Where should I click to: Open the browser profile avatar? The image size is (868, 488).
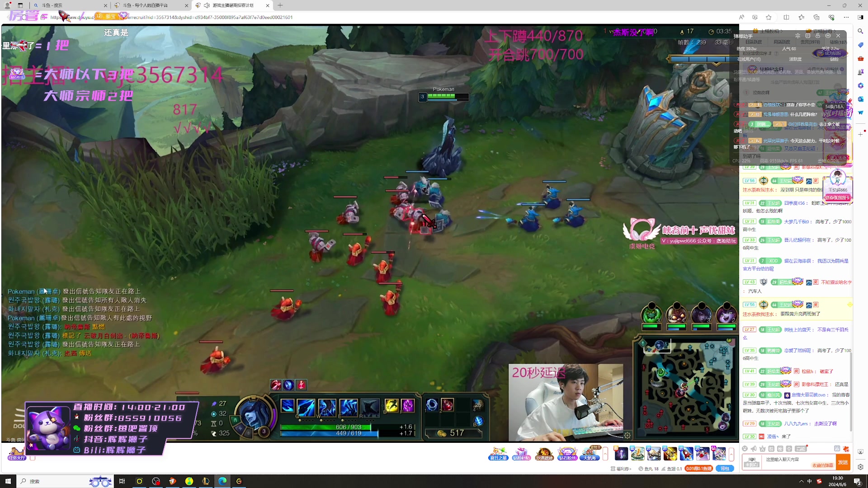(x=7, y=5)
